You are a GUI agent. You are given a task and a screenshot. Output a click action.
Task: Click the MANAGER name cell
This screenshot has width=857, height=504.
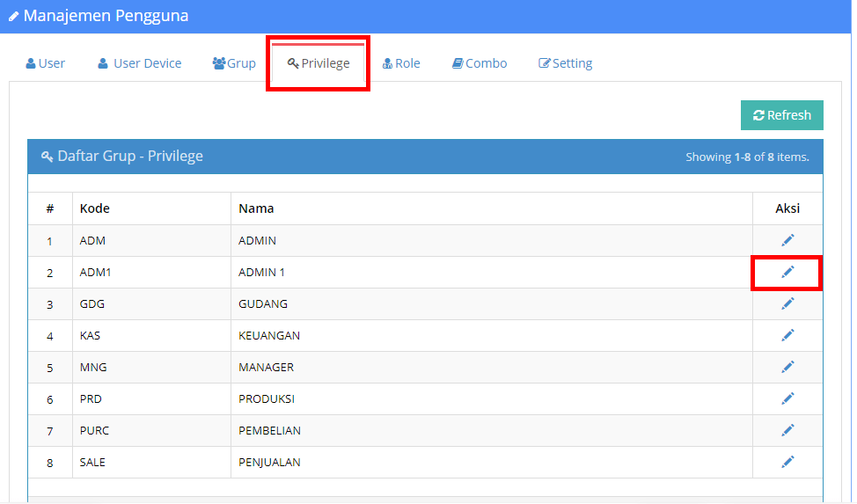pos(491,368)
